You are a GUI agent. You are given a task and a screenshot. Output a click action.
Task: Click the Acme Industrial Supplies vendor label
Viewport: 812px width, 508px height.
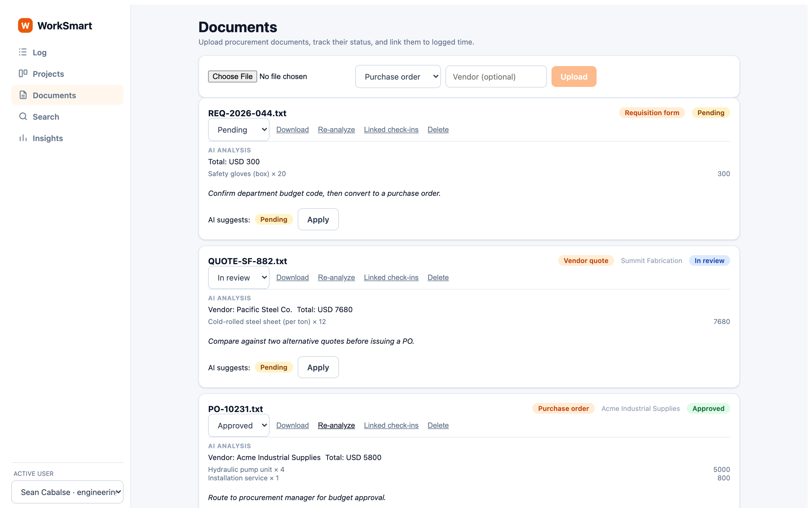click(x=641, y=409)
